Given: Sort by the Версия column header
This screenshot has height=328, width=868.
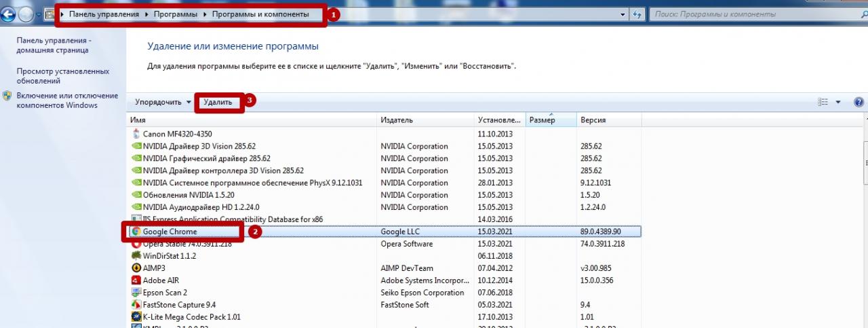Looking at the screenshot, I should (x=609, y=120).
